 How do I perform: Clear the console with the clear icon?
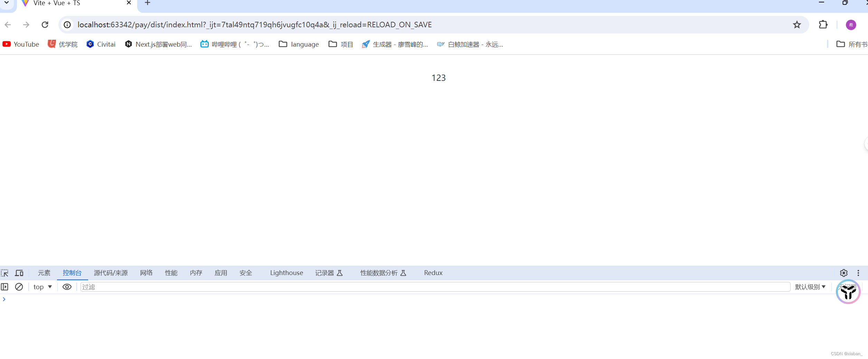[x=19, y=287]
